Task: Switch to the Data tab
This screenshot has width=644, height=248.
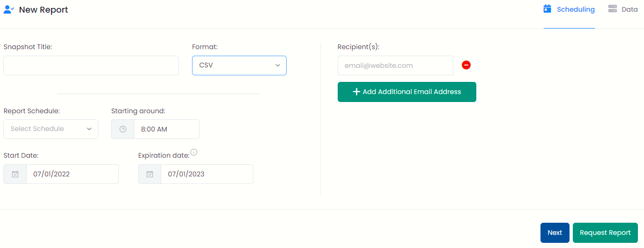Action: pyautogui.click(x=623, y=9)
